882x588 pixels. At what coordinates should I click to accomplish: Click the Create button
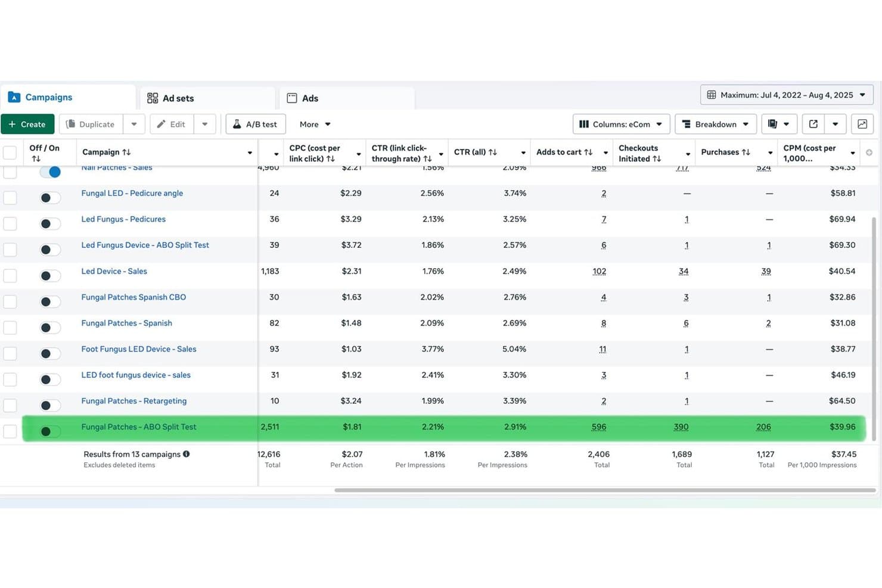(27, 124)
